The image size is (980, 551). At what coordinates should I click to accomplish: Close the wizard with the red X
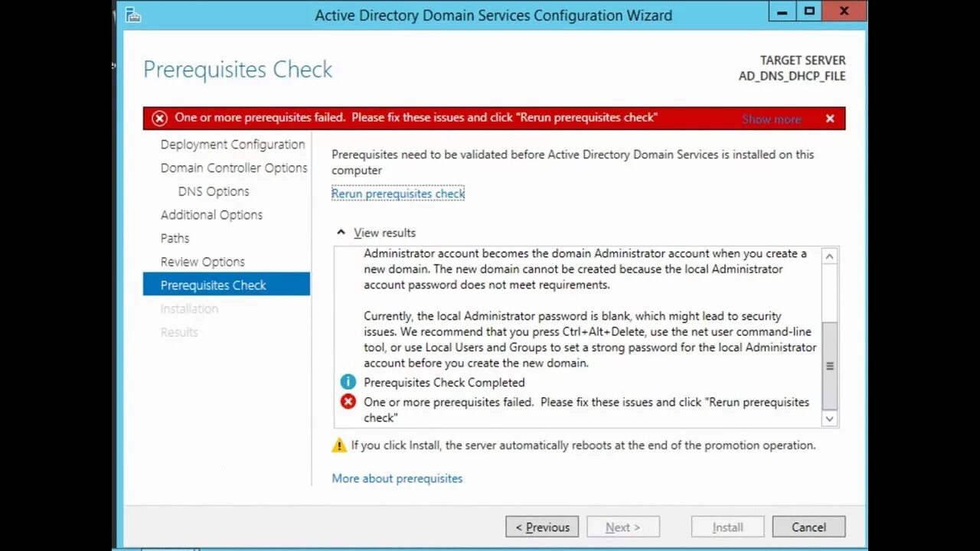click(844, 11)
